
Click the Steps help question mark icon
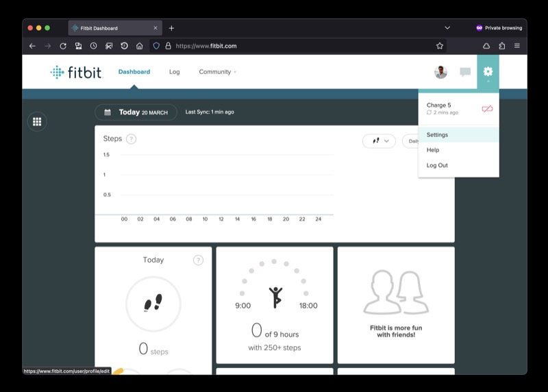131,138
